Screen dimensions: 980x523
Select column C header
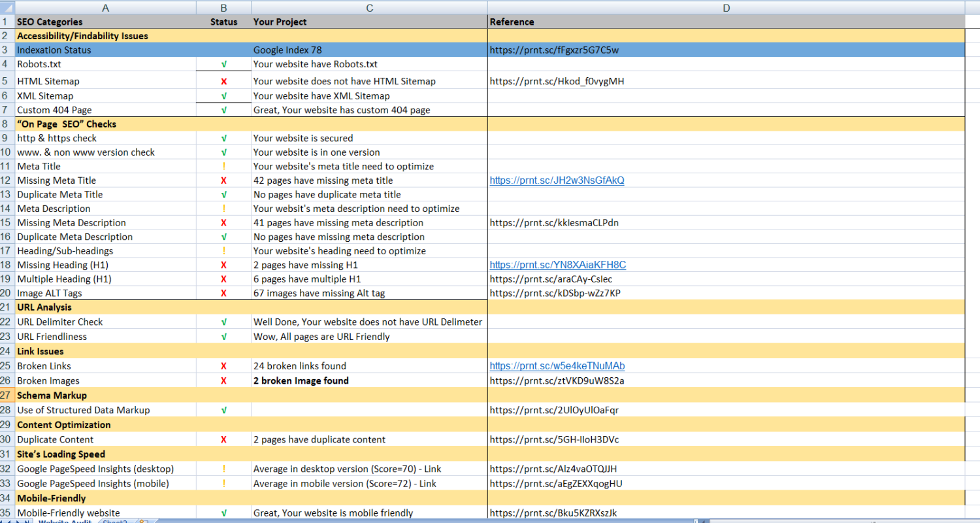[369, 7]
